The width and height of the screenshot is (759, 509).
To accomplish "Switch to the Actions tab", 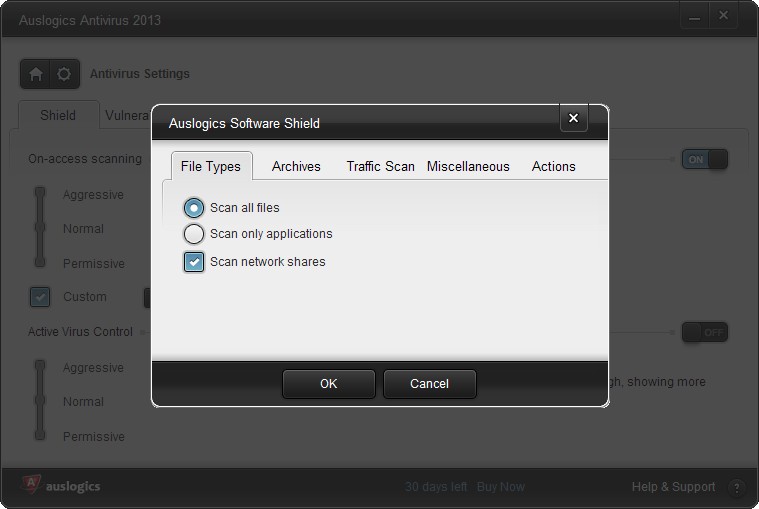I will tap(554, 166).
